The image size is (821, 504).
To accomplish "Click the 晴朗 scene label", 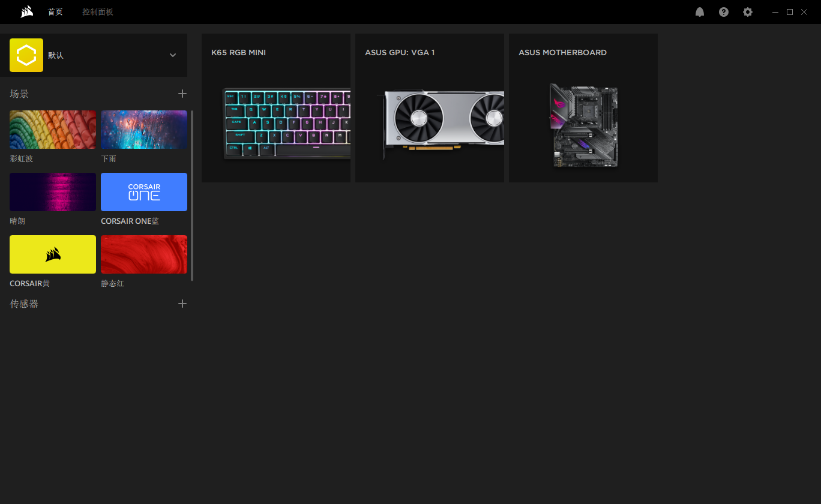I will coord(17,221).
